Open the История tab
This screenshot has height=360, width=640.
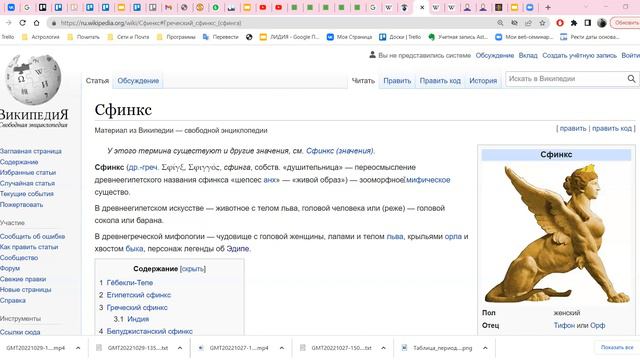[483, 81]
